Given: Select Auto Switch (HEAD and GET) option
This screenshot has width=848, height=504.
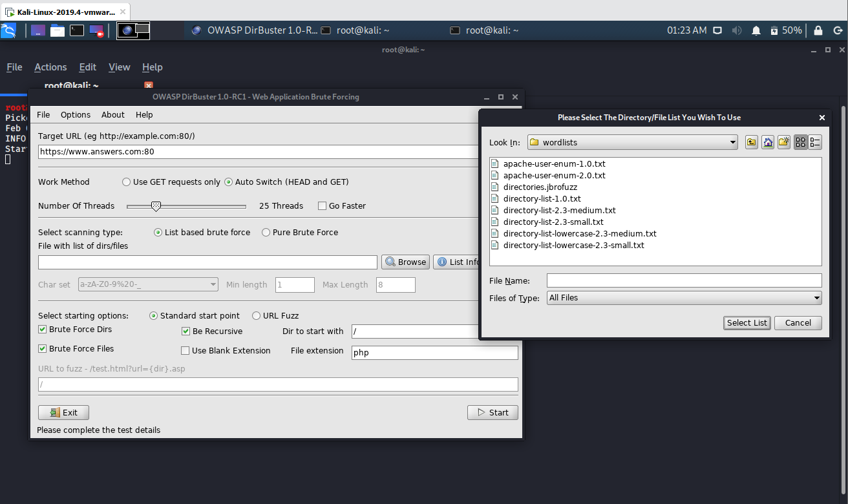Looking at the screenshot, I should 286,182.
